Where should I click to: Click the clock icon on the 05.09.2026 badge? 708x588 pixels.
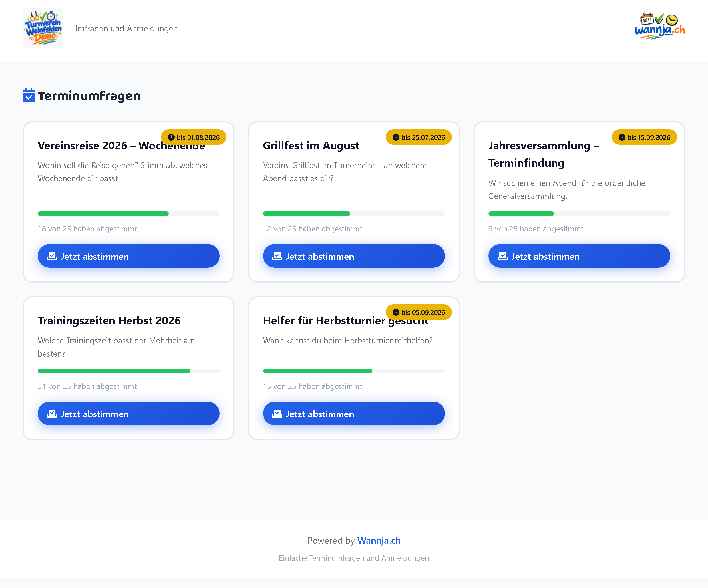click(396, 312)
